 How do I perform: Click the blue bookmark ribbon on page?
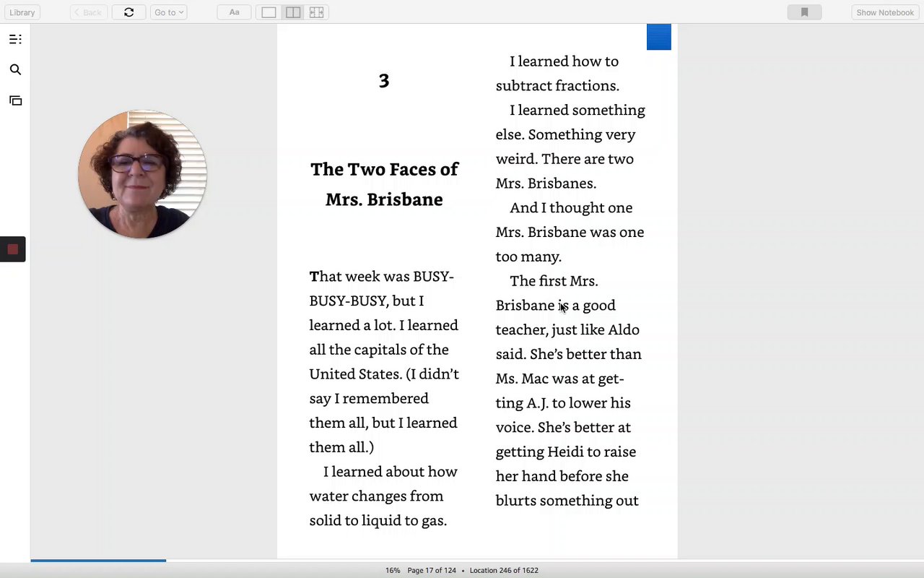click(658, 37)
